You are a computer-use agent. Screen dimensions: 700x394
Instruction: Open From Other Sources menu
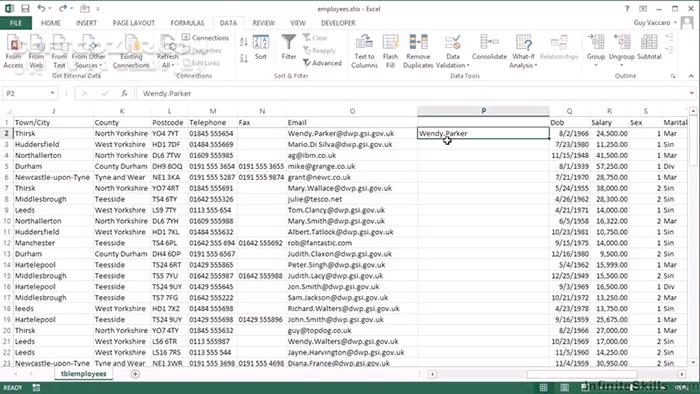(88, 52)
